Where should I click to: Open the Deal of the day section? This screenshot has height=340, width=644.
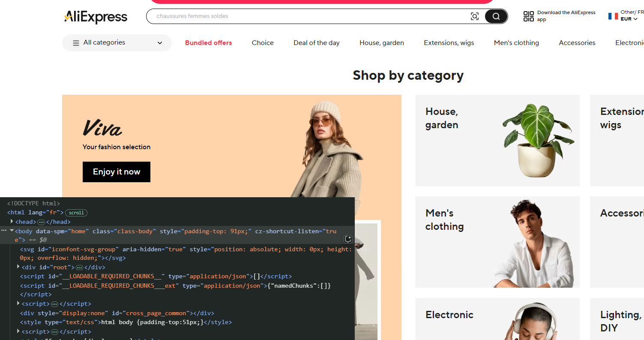click(x=316, y=42)
